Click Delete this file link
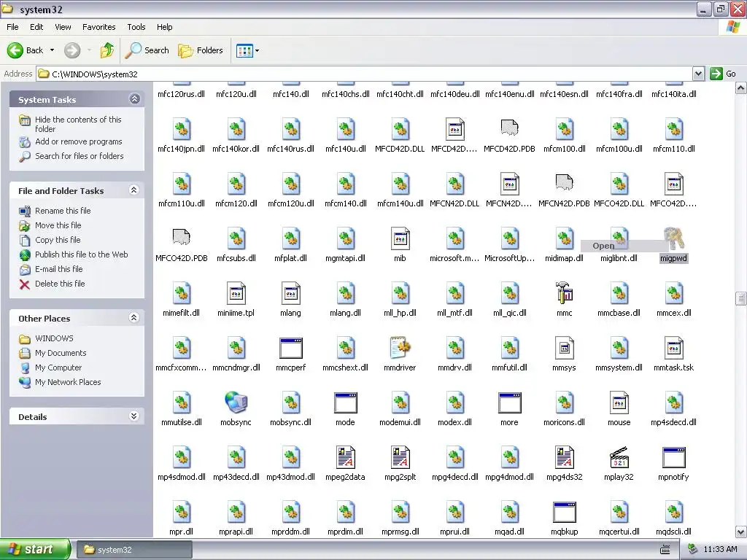 pos(60,284)
